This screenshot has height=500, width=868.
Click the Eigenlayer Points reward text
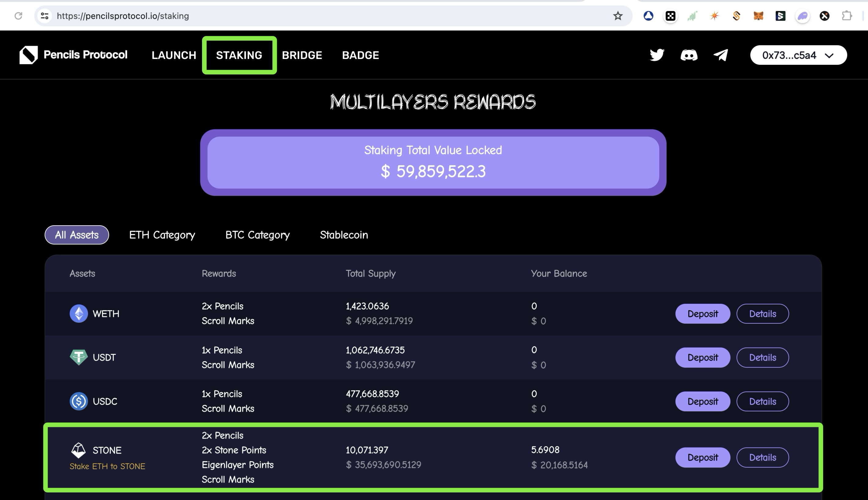(237, 465)
